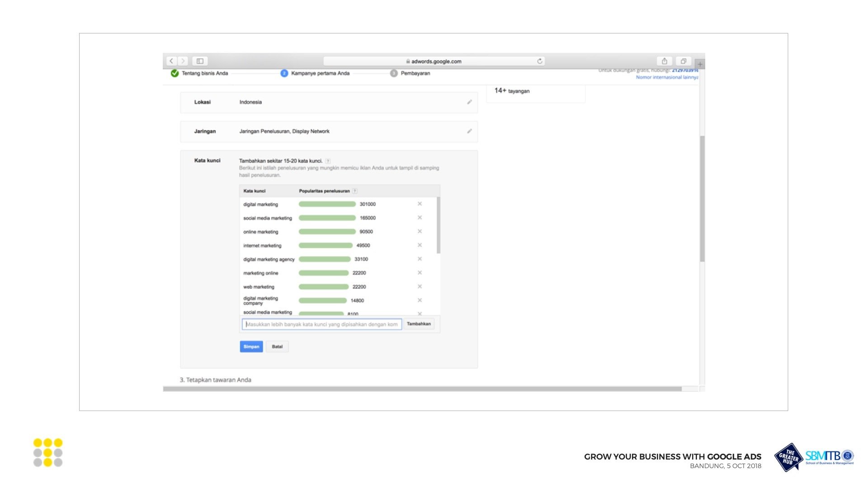
Task: Toggle the Safari sidebar icon
Action: (x=200, y=61)
